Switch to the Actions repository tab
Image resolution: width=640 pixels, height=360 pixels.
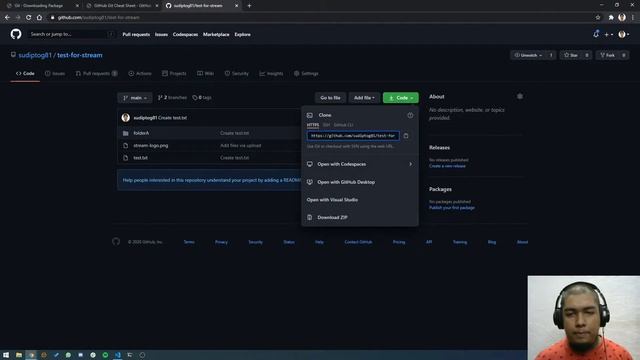(x=140, y=73)
